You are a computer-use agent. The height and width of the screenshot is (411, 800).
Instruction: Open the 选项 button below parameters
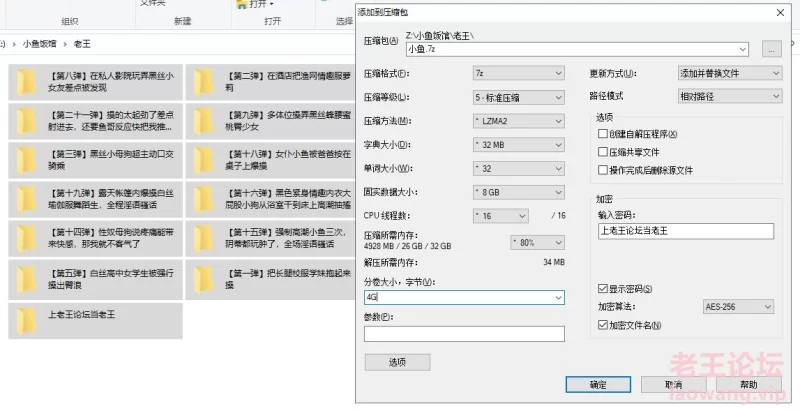coord(397,362)
